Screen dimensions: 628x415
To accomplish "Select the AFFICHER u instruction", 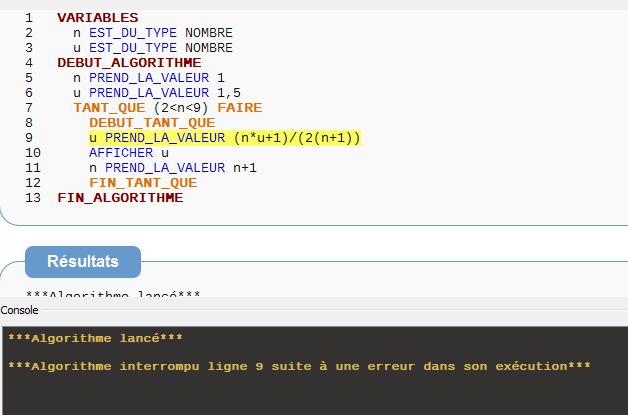I will (121, 153).
